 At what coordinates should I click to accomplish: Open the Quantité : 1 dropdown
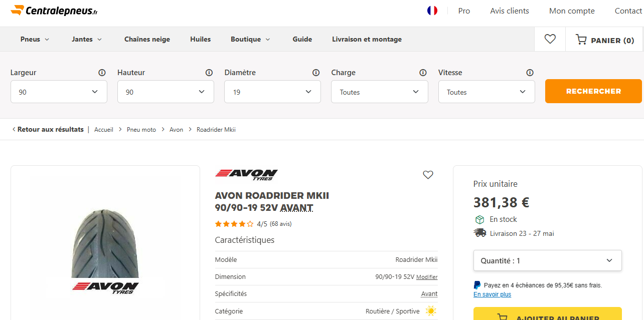[x=548, y=260]
